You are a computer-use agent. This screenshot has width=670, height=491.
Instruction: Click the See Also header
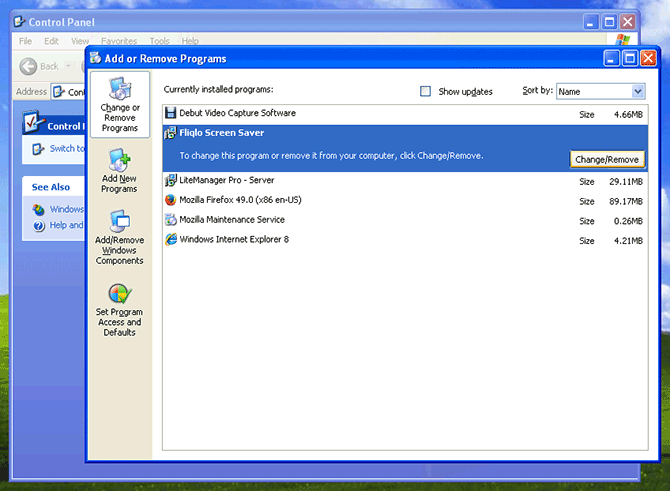50,187
